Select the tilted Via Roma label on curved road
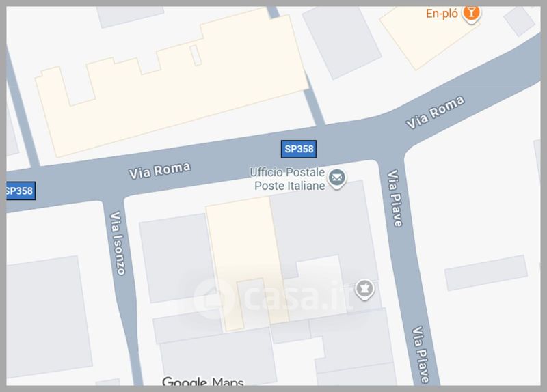Viewport: 547px width, 392px height. tap(435, 112)
